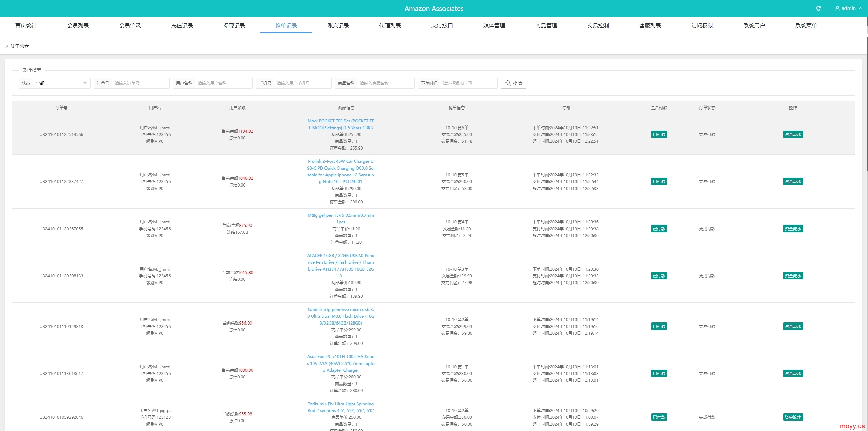Click 资金流水 for order UB2410101120367055
Screen dimensions: 868x431
[x=793, y=229]
